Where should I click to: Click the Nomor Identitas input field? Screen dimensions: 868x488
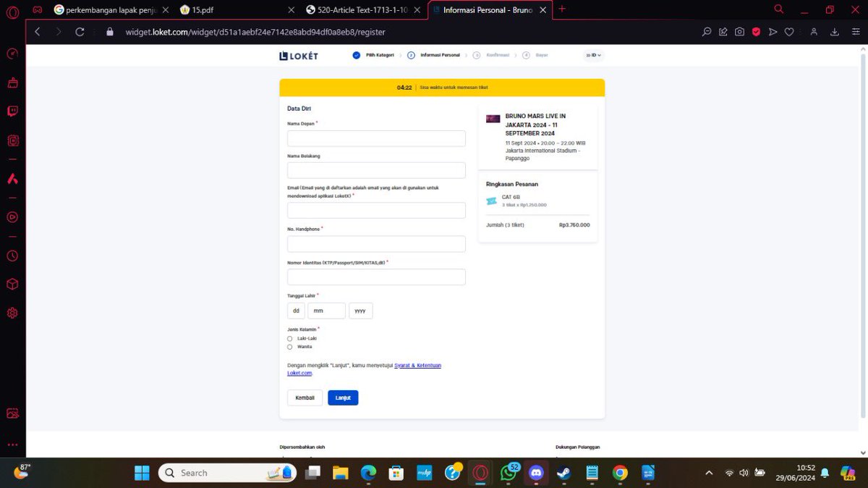(x=376, y=277)
